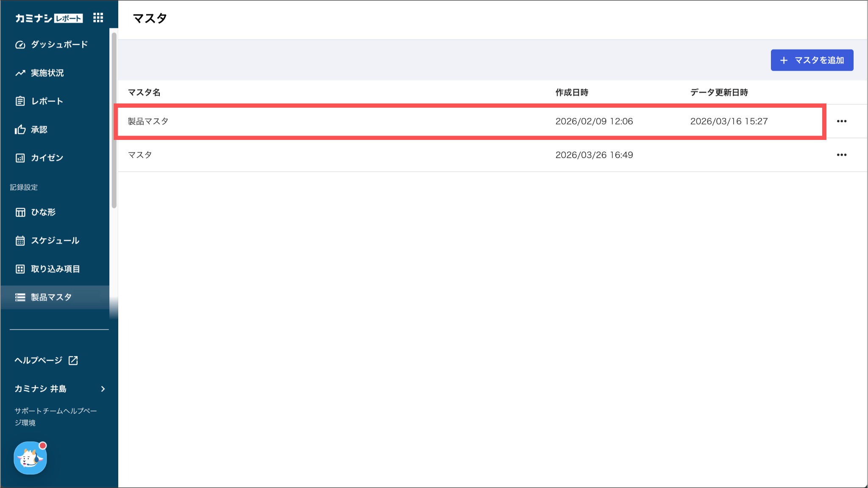
Task: Open the 製品マスタ table row
Action: [x=148, y=121]
